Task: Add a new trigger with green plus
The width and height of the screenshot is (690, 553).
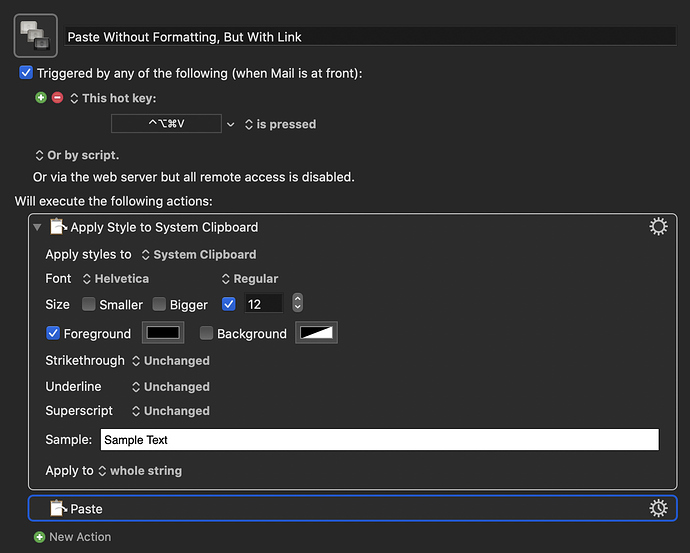Action: click(41, 98)
